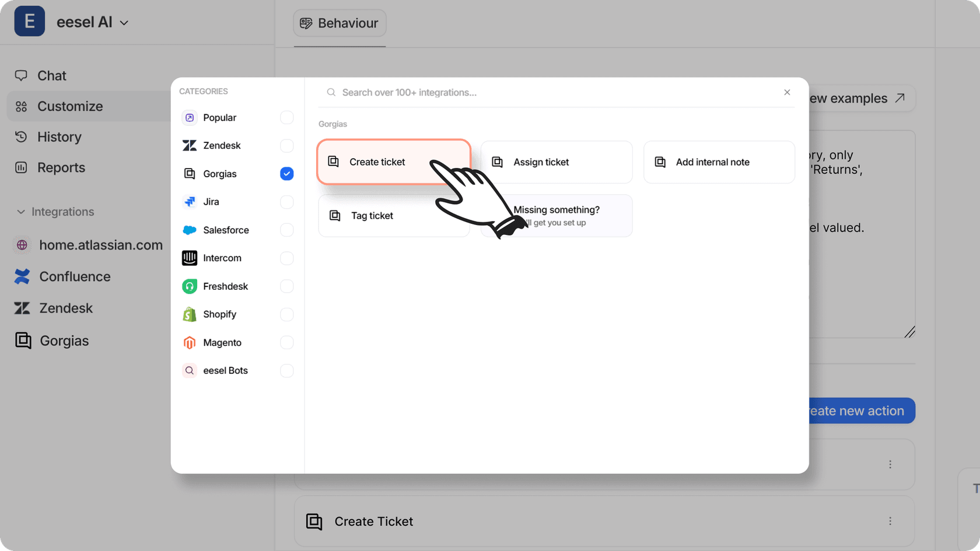Check the Intercom category checkbox
Screen dimensions: 980x551
point(287,258)
